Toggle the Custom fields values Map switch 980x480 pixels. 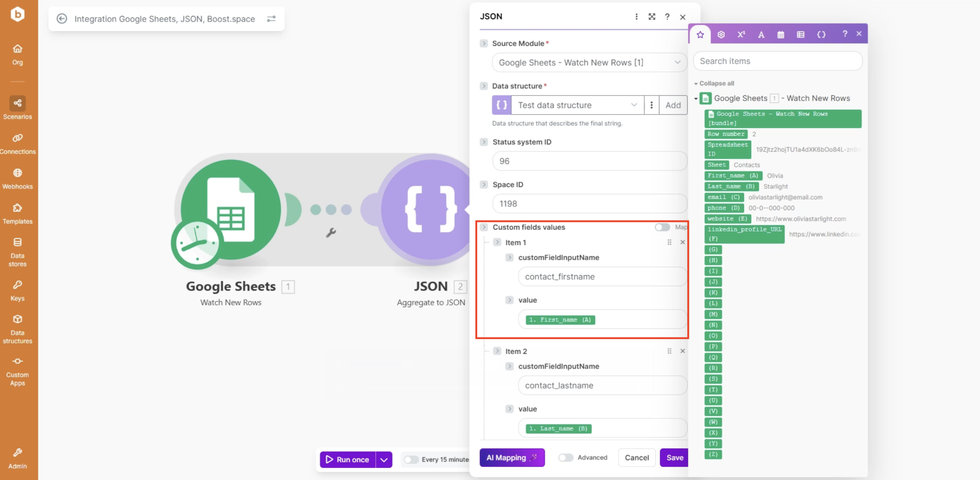coord(662,227)
